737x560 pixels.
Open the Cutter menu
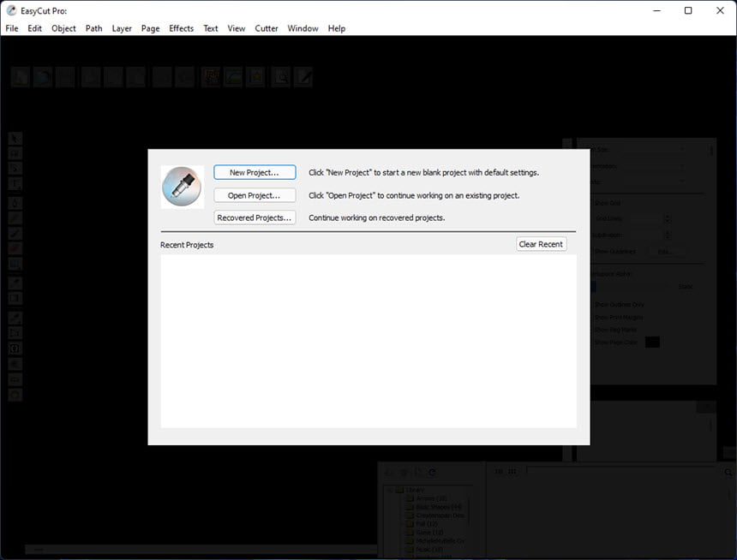click(x=267, y=28)
